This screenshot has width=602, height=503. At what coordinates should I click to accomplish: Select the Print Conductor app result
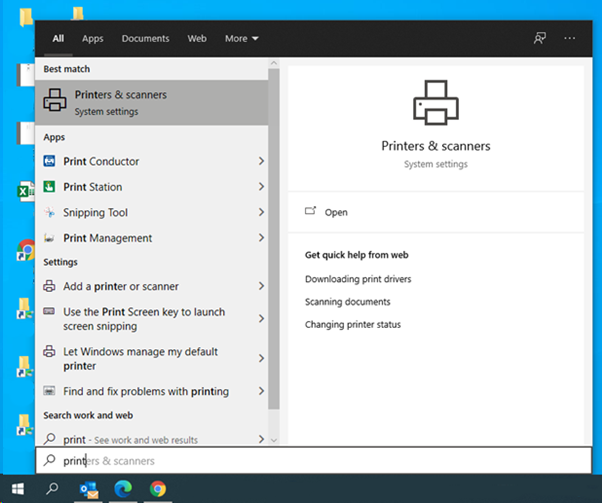tap(152, 161)
